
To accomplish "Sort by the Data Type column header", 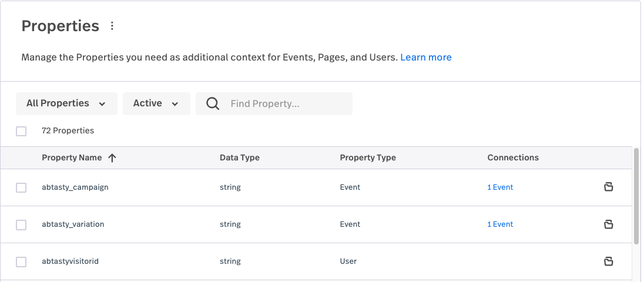I will (x=240, y=157).
